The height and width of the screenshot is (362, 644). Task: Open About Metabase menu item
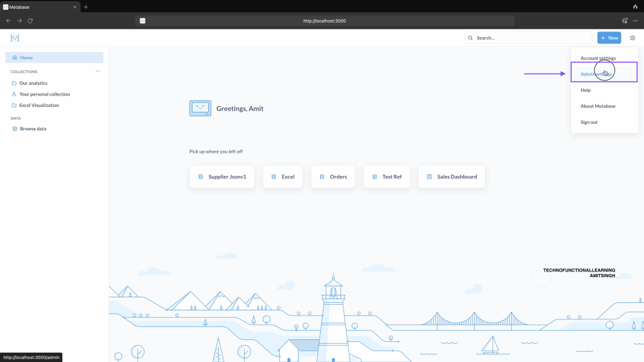pyautogui.click(x=598, y=106)
